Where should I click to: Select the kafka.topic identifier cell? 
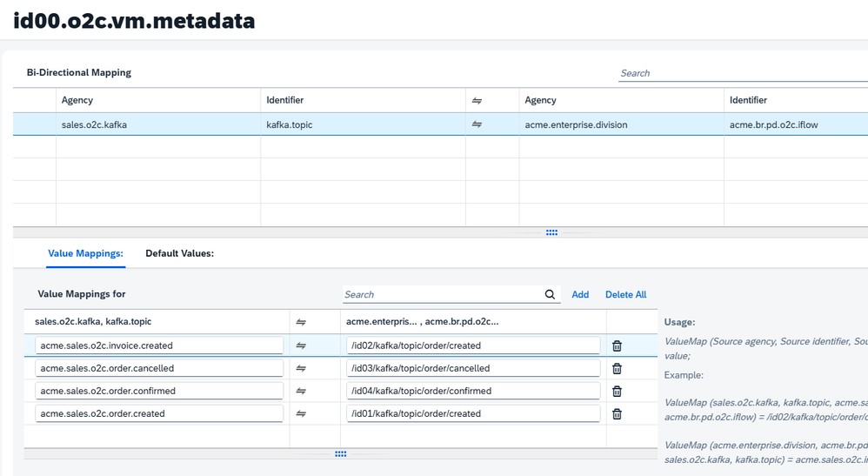coord(363,124)
